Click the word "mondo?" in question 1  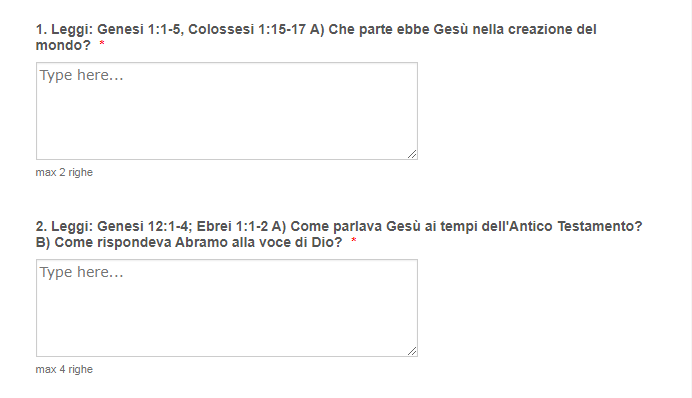click(63, 45)
